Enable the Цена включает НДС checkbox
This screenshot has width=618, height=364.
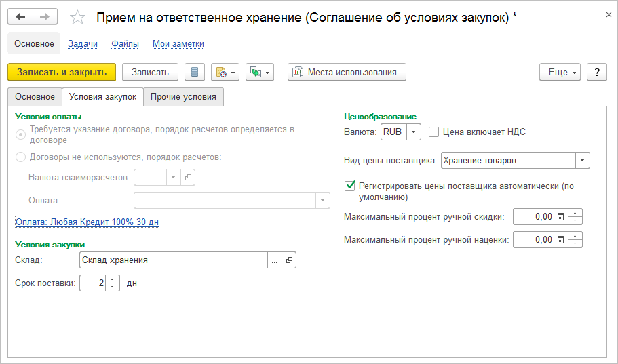point(434,132)
